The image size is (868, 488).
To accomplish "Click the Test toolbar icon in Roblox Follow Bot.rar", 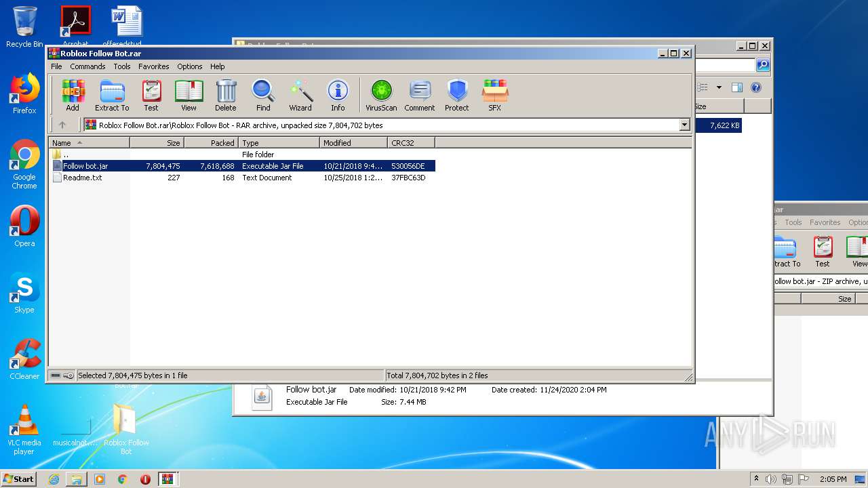I will coord(151,96).
